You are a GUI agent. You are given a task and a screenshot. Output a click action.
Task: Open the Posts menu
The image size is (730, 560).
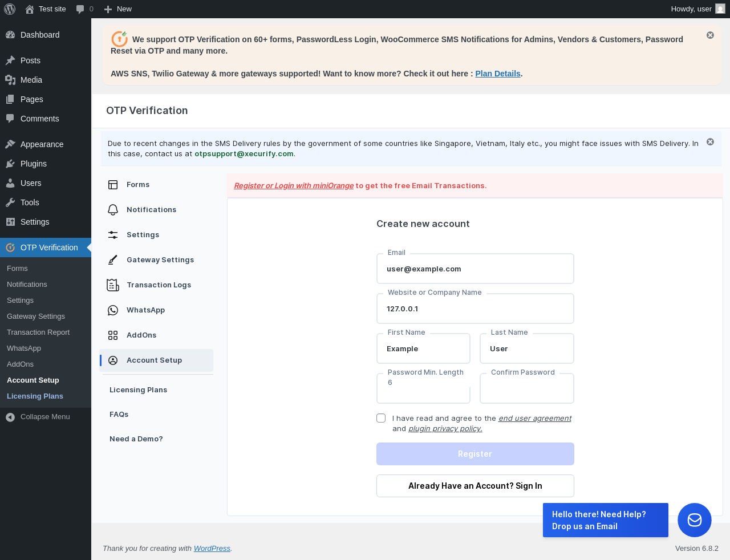pos(46,60)
